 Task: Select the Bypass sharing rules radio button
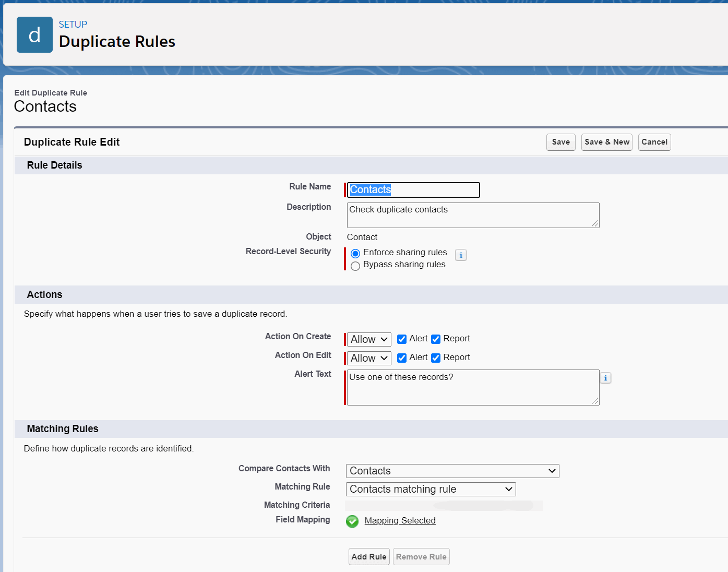coord(355,266)
